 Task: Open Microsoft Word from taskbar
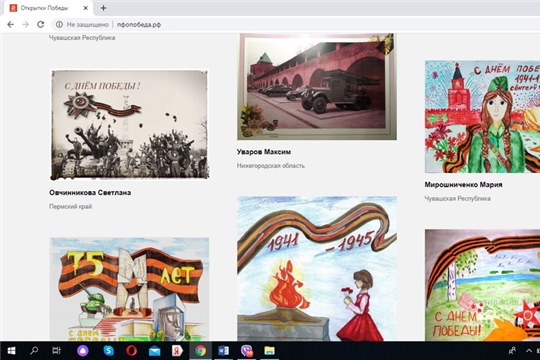(x=223, y=351)
